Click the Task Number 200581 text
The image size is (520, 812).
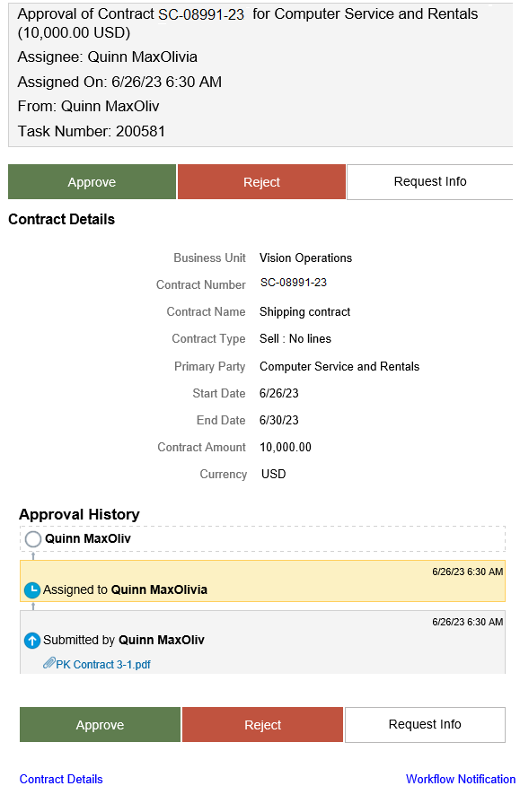pos(92,131)
